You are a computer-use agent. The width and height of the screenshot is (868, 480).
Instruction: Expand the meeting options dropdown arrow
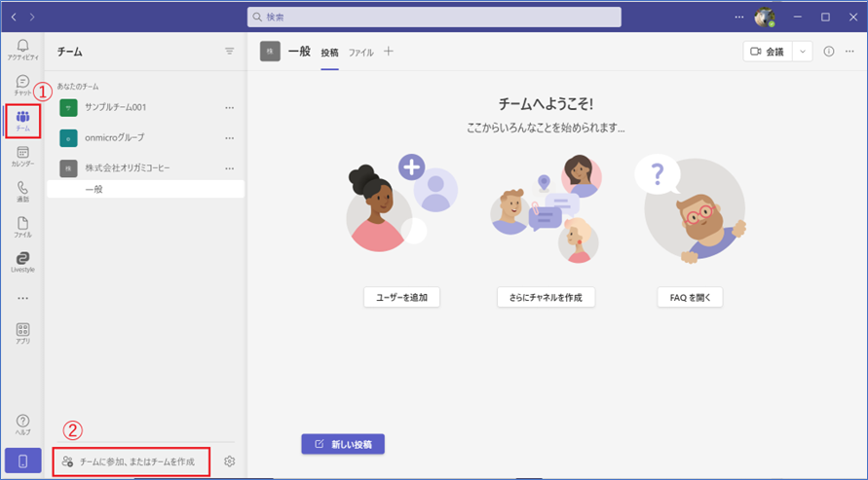click(x=803, y=52)
